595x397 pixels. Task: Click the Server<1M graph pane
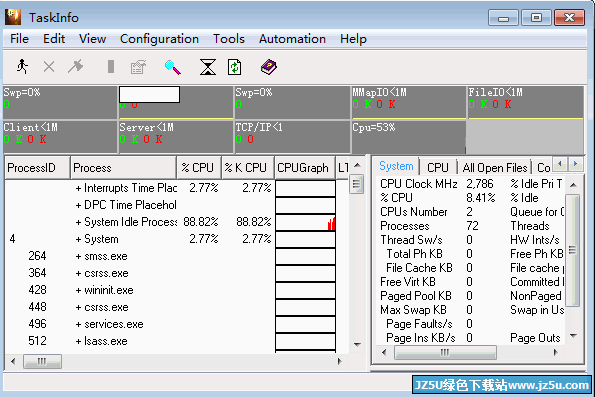(x=176, y=137)
